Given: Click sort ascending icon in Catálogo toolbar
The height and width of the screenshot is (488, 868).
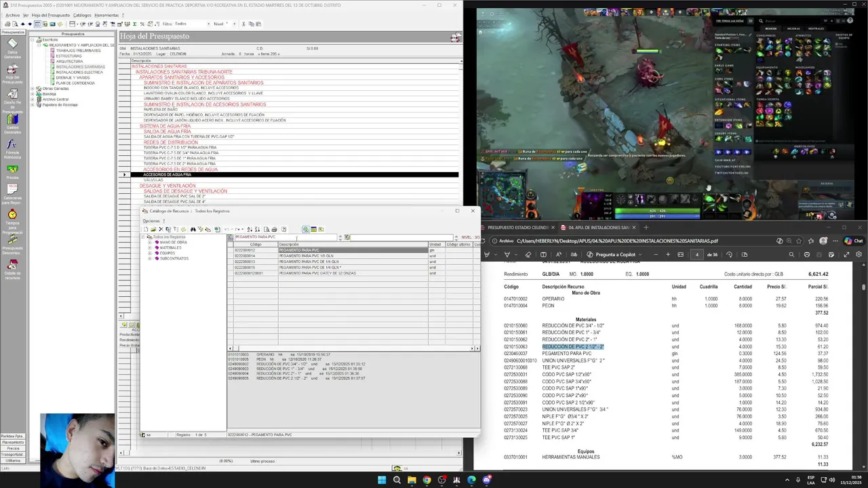Looking at the screenshot, I should [x=249, y=229].
